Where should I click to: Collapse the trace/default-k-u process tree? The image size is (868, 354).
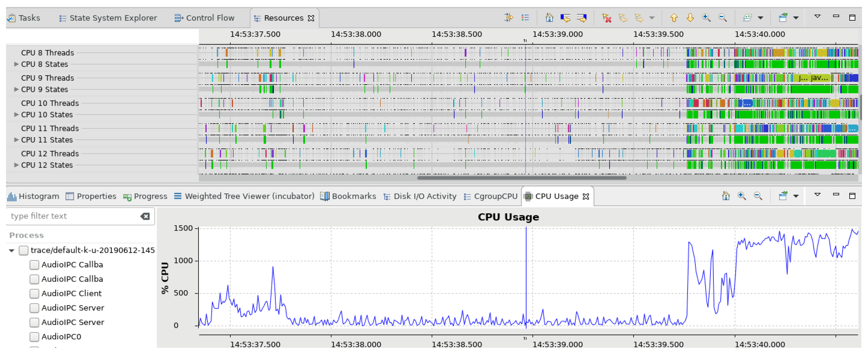(x=12, y=251)
